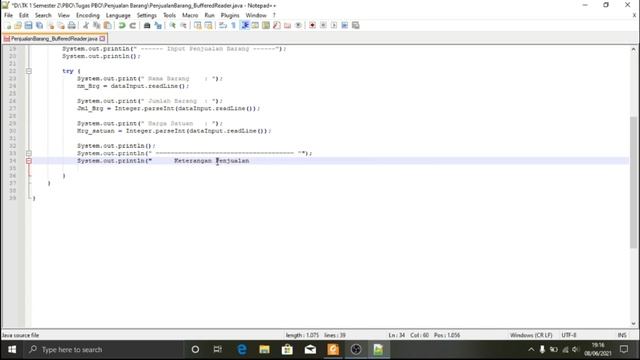Click Windows (CR LF) status bar entry
The width and height of the screenshot is (640, 360).
point(531,335)
